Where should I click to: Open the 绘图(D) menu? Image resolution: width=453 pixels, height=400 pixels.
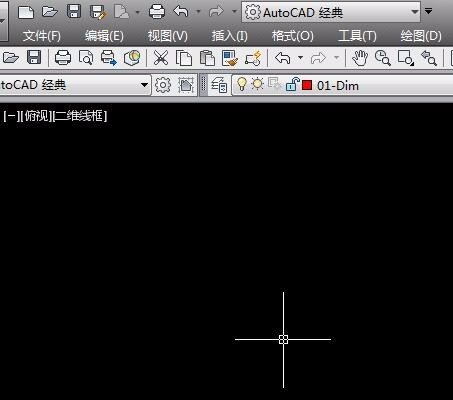tap(421, 36)
